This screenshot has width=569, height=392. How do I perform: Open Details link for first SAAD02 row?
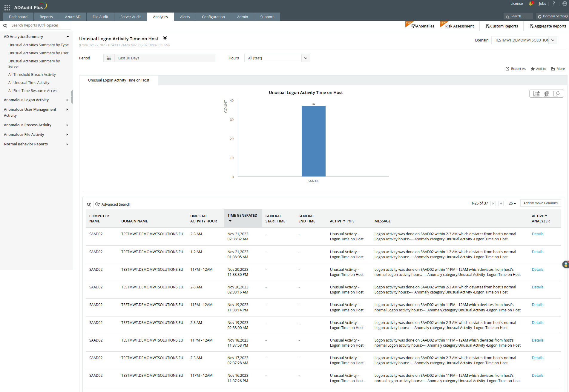click(x=537, y=234)
